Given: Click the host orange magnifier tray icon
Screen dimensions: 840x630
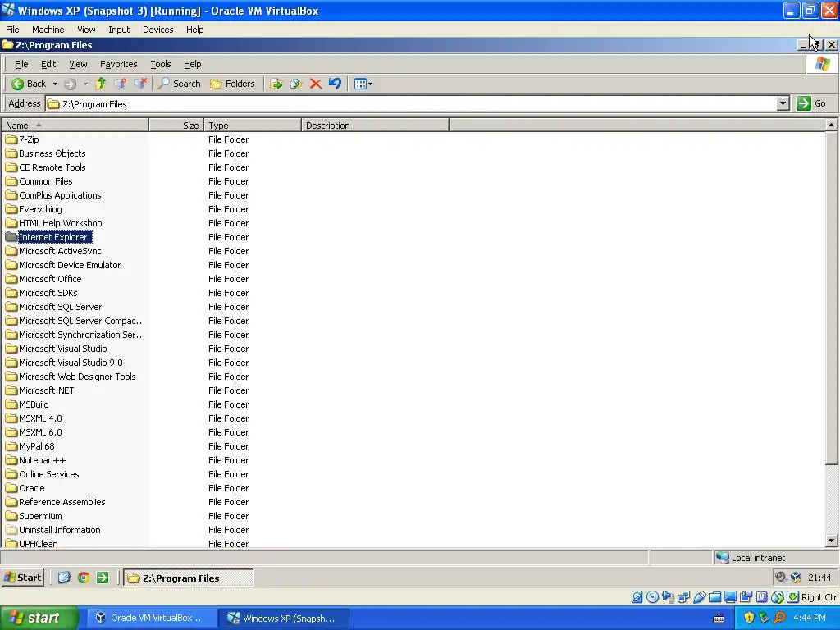Looking at the screenshot, I should tap(779, 618).
